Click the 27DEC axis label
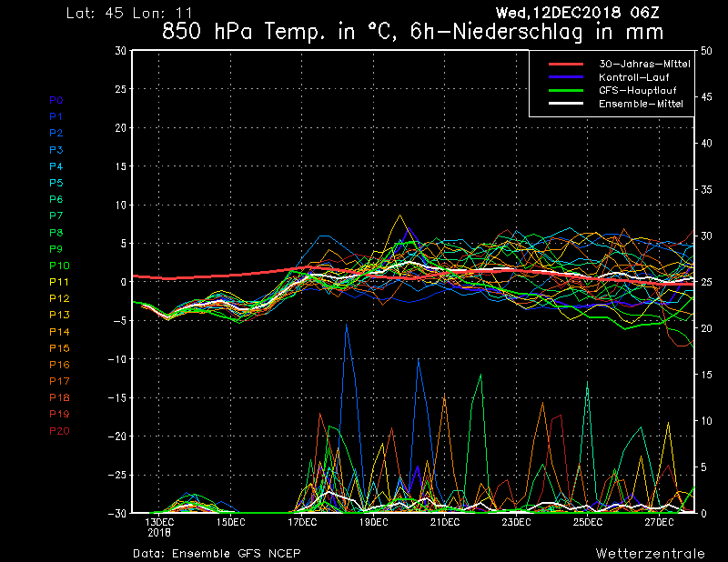728x562 pixels. (659, 522)
